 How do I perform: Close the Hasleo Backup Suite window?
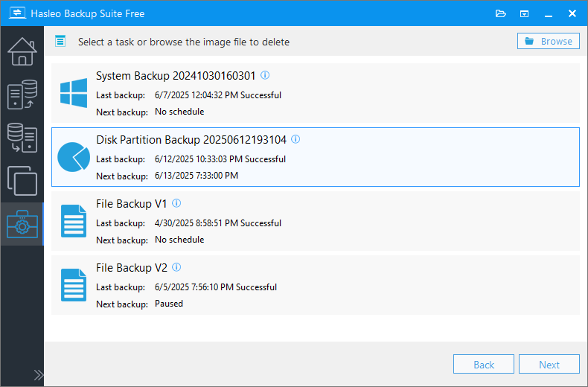[572, 13]
